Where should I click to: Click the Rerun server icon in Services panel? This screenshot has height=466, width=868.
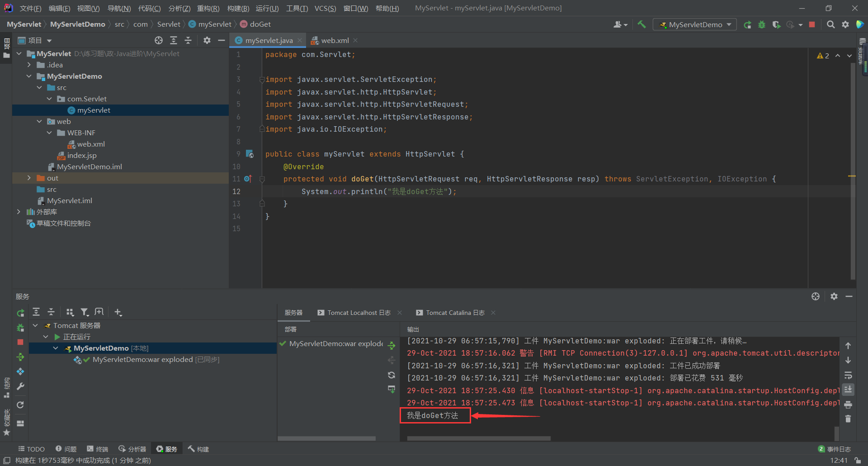(x=20, y=312)
